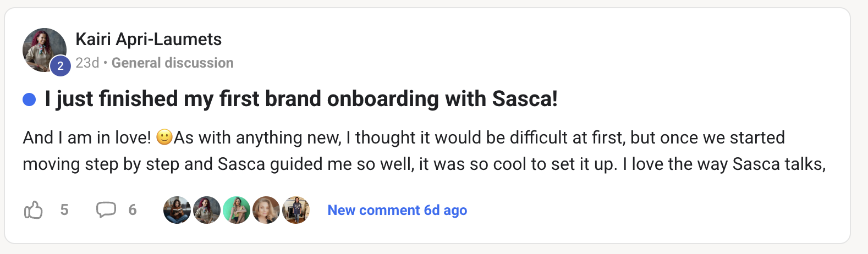Image resolution: width=868 pixels, height=254 pixels.
Task: Click the comment count number 6
Action: tap(133, 210)
